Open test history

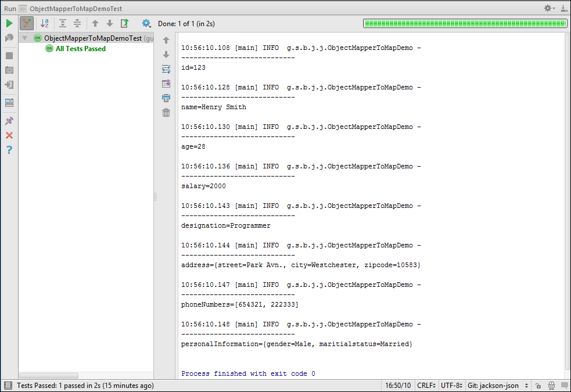tap(124, 23)
